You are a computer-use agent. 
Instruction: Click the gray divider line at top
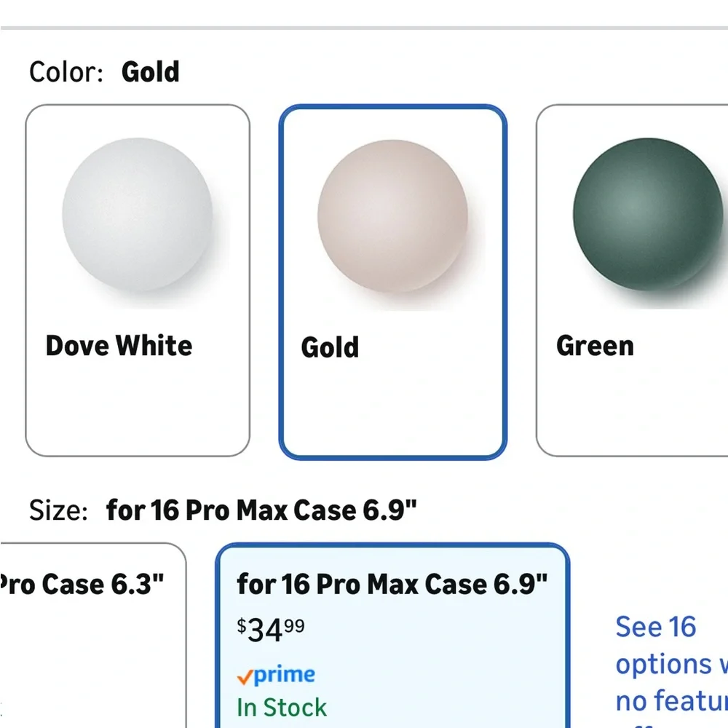[x=364, y=28]
